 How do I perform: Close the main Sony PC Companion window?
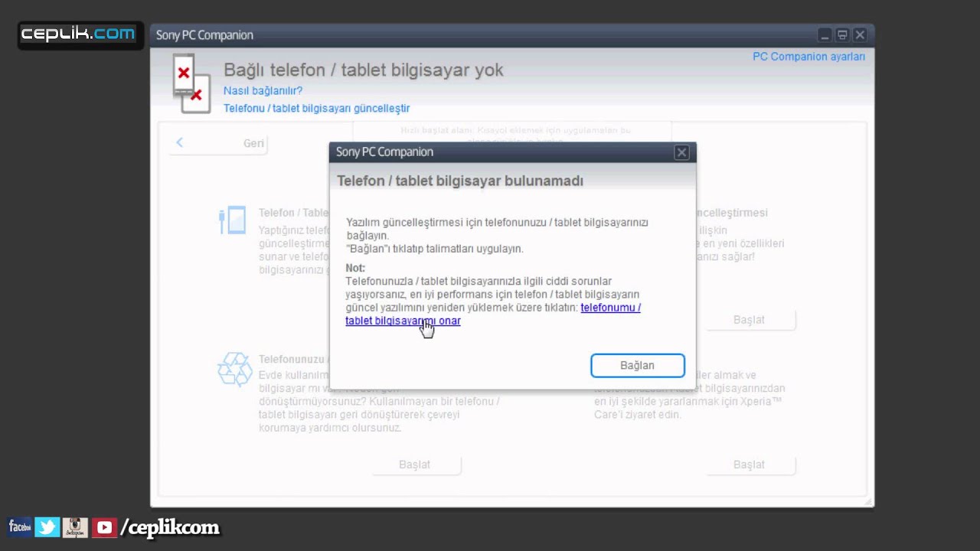(860, 35)
